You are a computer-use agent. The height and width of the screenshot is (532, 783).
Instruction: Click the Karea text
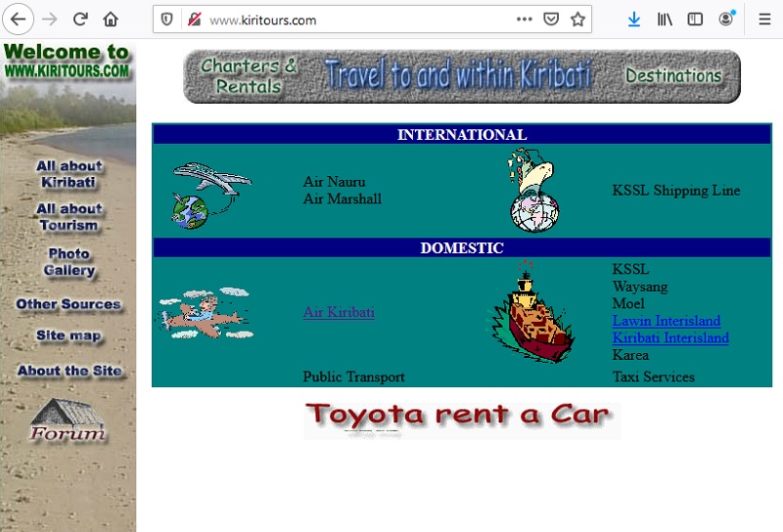click(630, 355)
